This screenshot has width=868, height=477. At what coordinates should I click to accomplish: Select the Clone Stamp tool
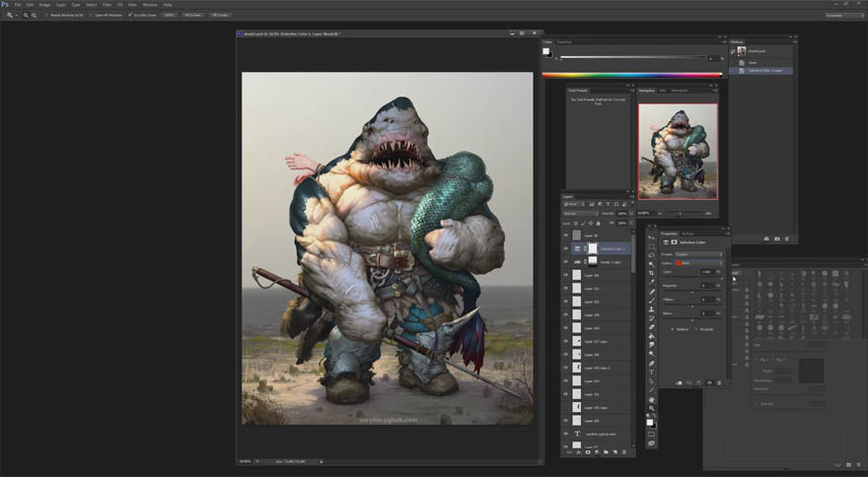pos(652,308)
